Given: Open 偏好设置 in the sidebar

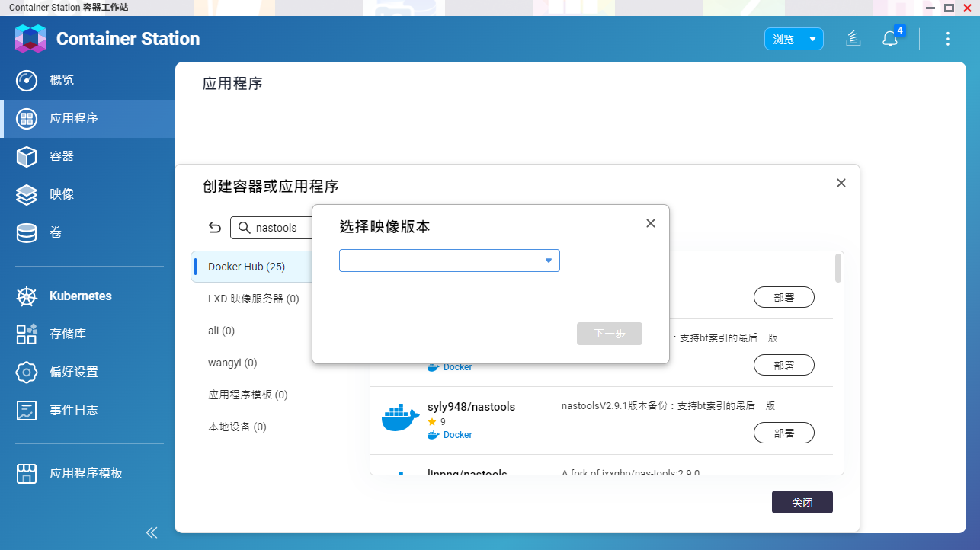Looking at the screenshot, I should pos(88,372).
